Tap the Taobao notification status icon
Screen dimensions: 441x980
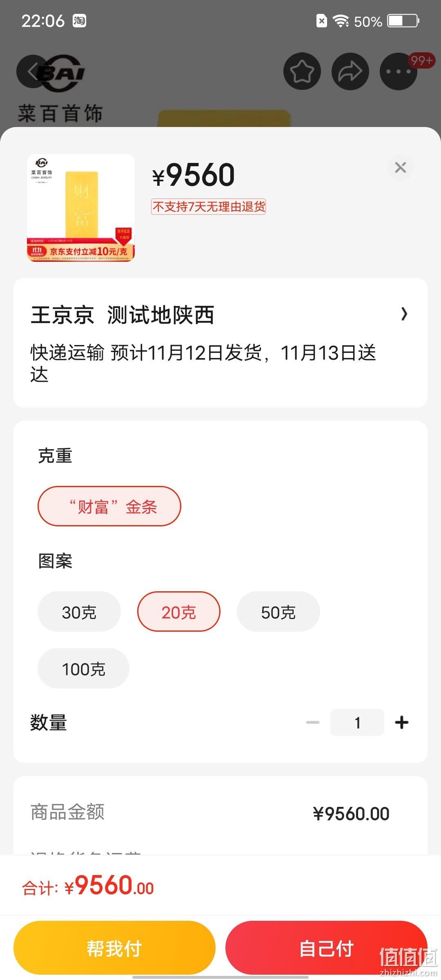tap(79, 20)
